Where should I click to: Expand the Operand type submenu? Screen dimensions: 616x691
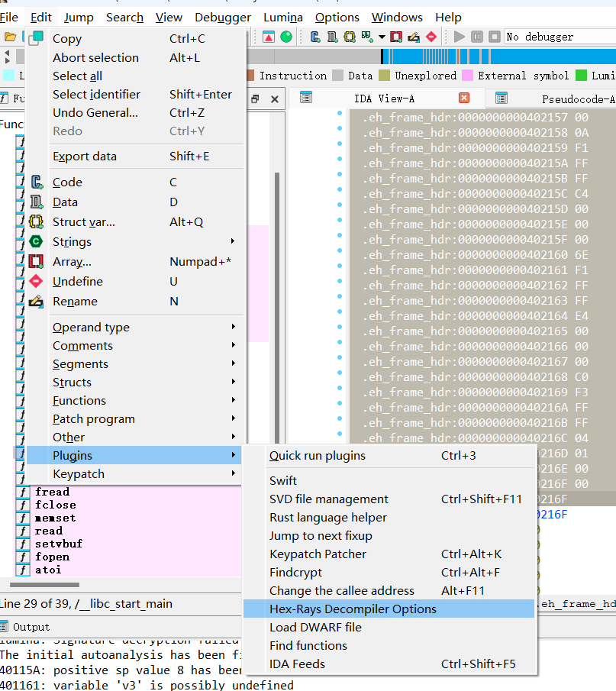click(233, 327)
